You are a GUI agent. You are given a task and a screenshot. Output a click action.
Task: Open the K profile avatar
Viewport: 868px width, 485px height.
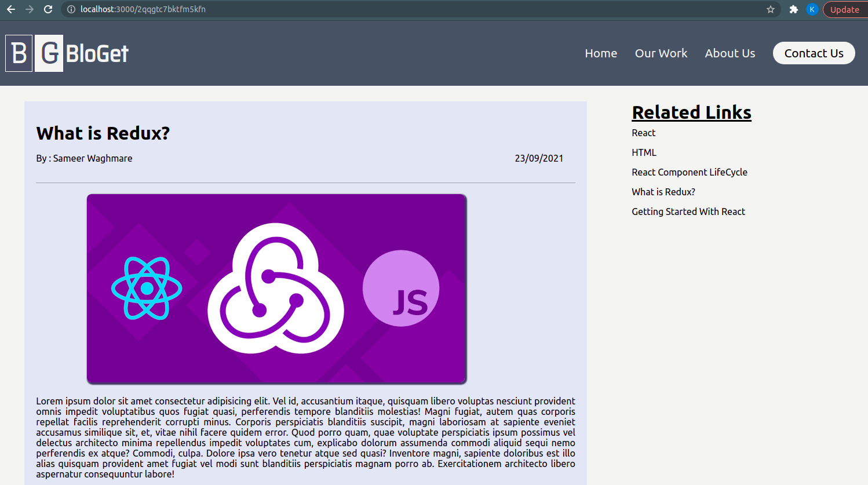coord(812,9)
